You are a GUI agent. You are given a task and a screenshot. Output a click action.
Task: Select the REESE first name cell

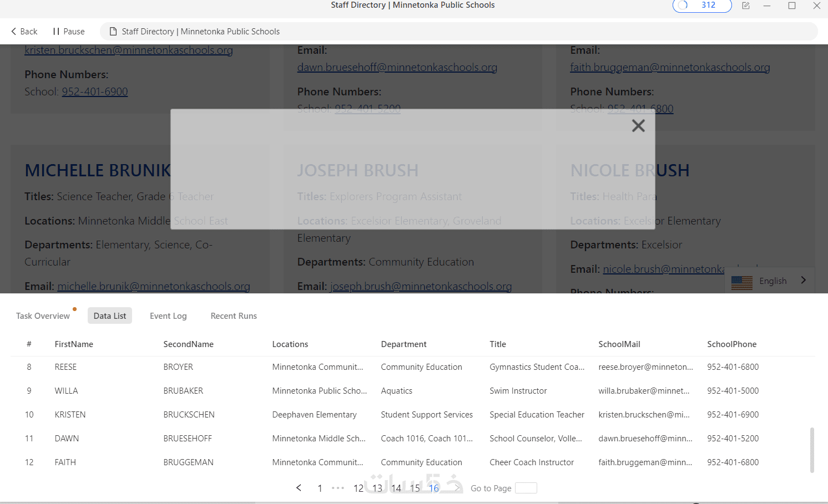65,367
